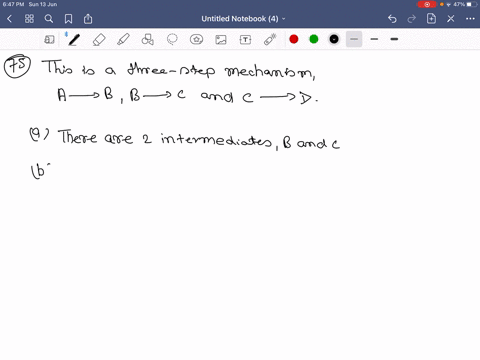Screen dimensions: 480x360
Task: Go back with the left arrow
Action: click(x=9, y=19)
